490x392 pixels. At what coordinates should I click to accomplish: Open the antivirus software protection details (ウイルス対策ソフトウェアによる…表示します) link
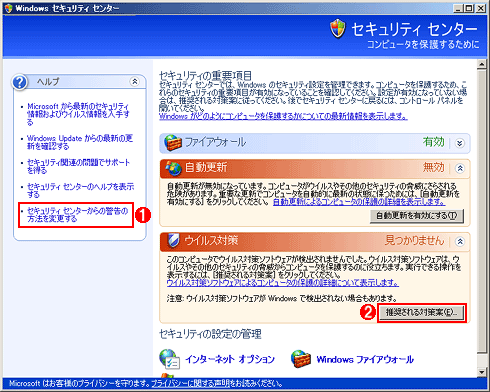pos(283,283)
